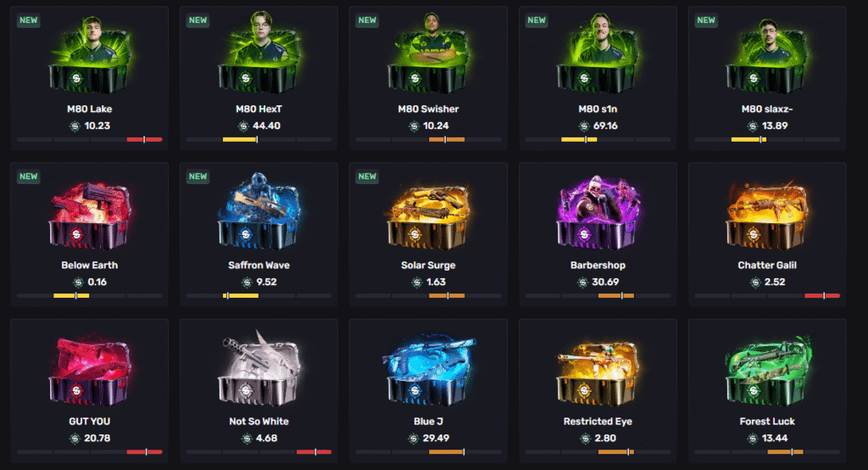Click the NEW badge on Solar Surge
The height and width of the screenshot is (470, 868).
[x=367, y=176]
